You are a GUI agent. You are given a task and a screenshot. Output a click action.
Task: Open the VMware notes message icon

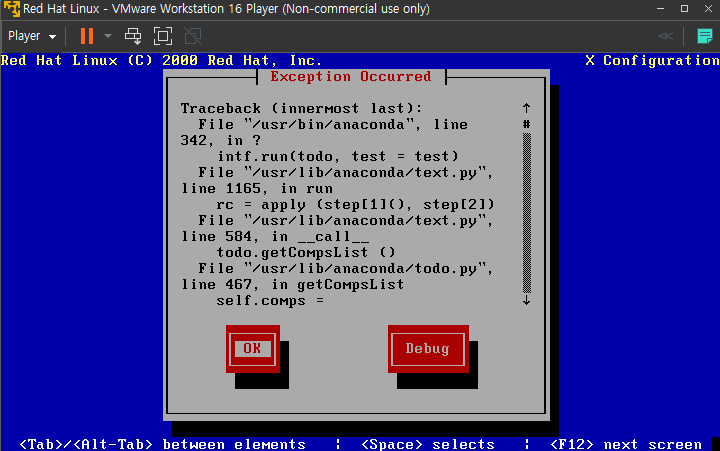click(x=704, y=36)
